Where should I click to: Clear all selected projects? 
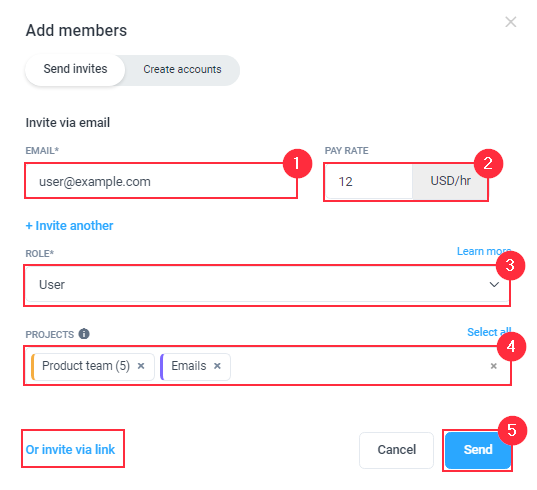click(493, 366)
